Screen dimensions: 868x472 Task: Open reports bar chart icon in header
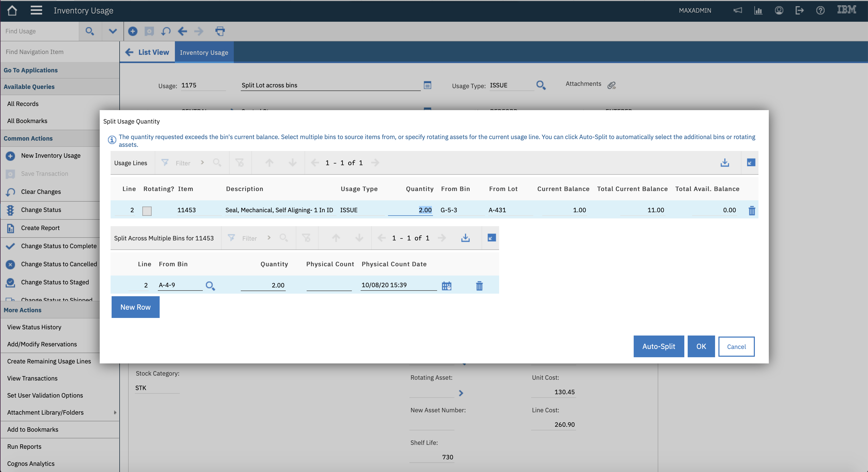[758, 10]
